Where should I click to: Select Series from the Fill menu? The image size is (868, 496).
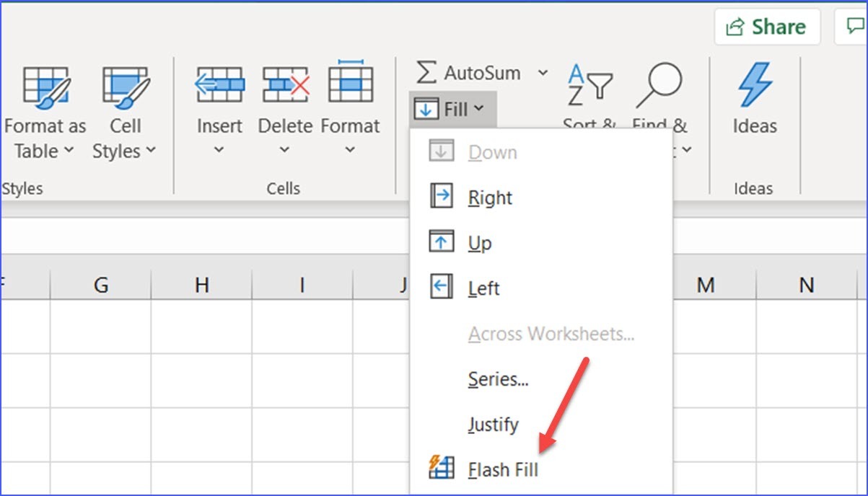tap(498, 379)
